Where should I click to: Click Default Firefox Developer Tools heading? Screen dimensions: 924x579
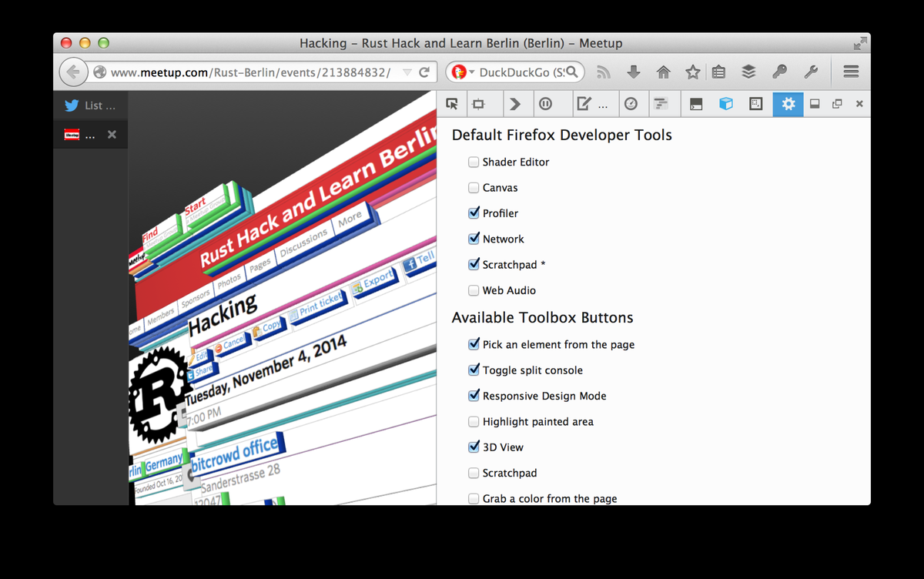click(561, 136)
